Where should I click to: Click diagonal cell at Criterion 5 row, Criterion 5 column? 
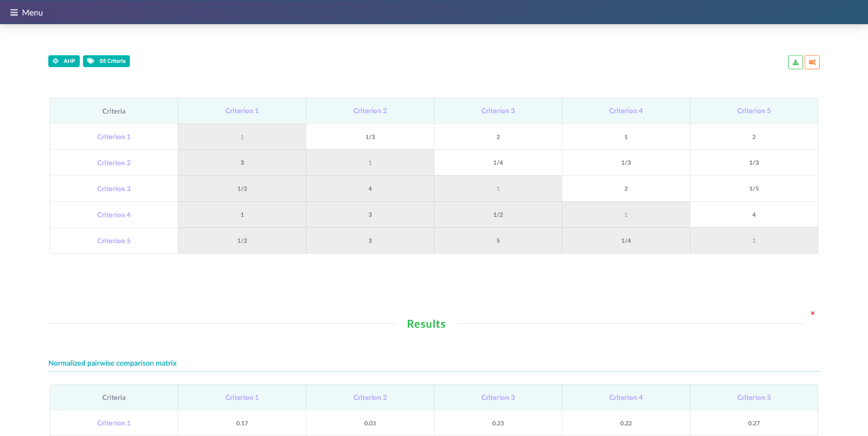click(x=754, y=241)
